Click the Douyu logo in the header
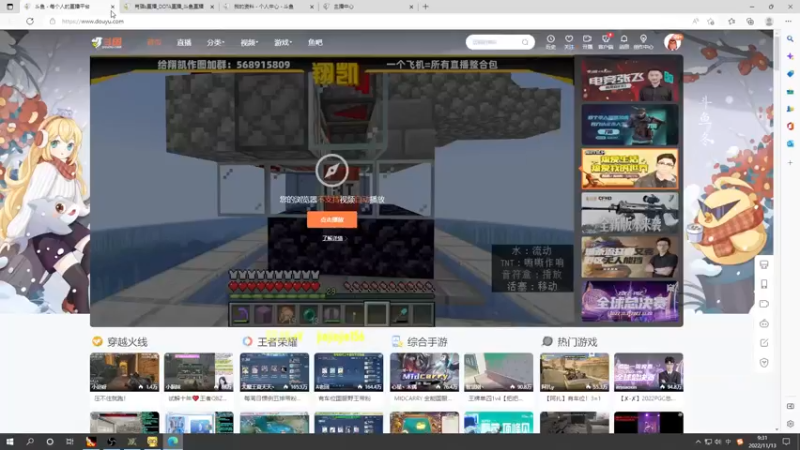The width and height of the screenshot is (800, 450). (107, 43)
